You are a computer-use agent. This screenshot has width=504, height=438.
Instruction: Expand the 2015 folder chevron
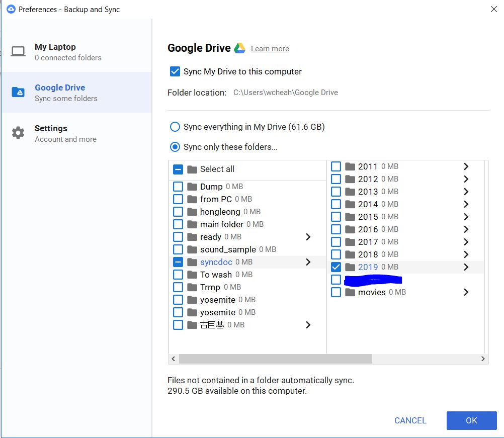coord(466,217)
